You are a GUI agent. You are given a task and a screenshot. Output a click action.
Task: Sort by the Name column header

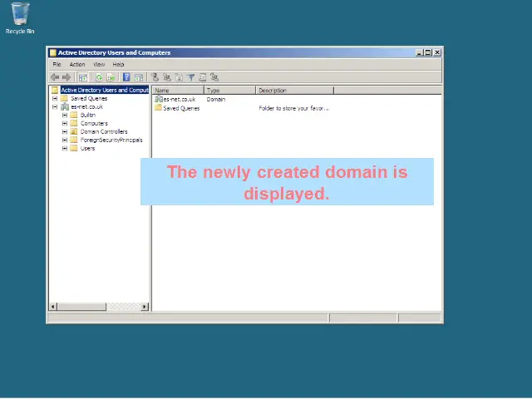coord(179,91)
